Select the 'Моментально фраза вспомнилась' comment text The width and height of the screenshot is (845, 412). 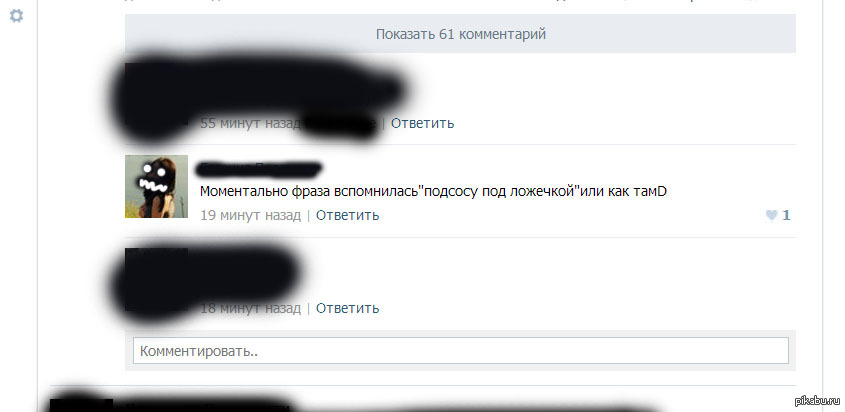pos(433,191)
